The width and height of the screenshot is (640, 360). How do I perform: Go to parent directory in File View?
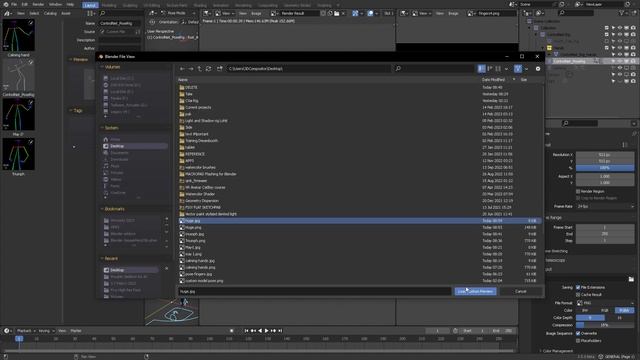(x=200, y=69)
